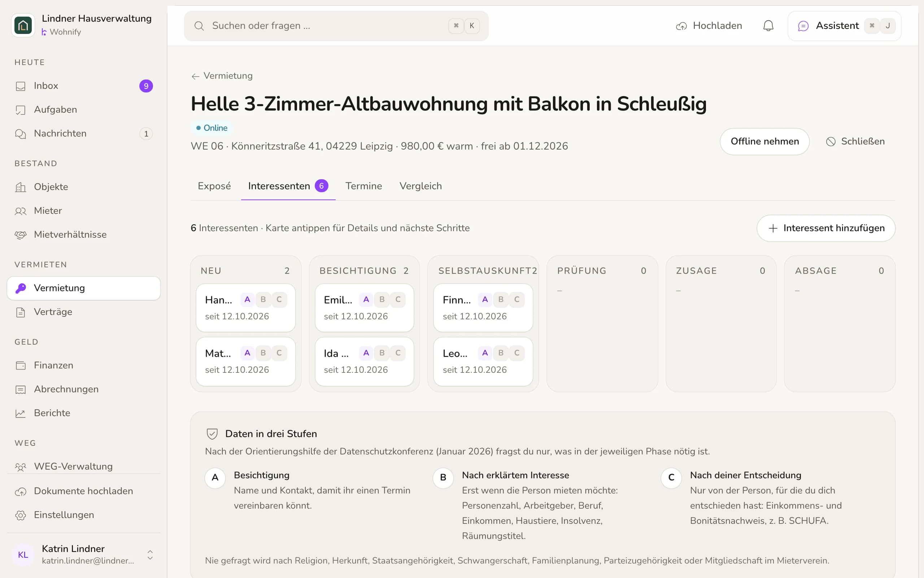Switch to the Termine tab

click(364, 186)
